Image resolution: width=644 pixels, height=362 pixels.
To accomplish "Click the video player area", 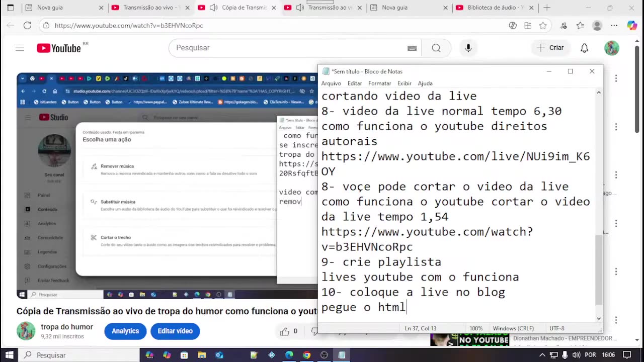I will [167, 186].
